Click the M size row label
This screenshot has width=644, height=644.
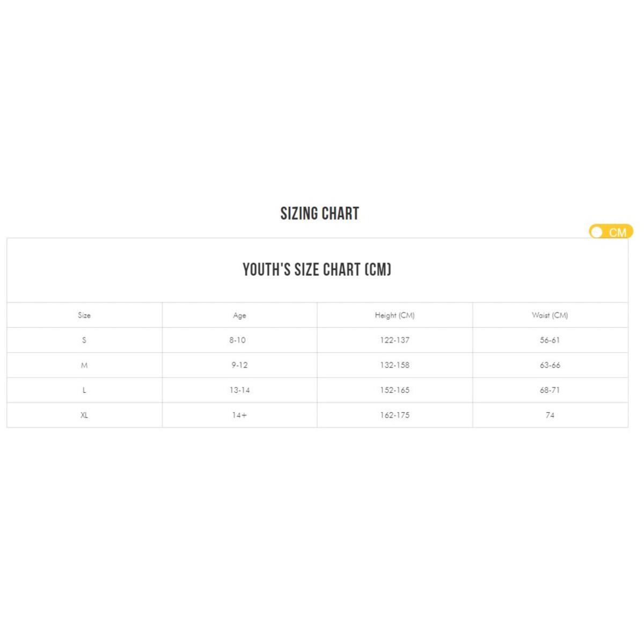[84, 365]
